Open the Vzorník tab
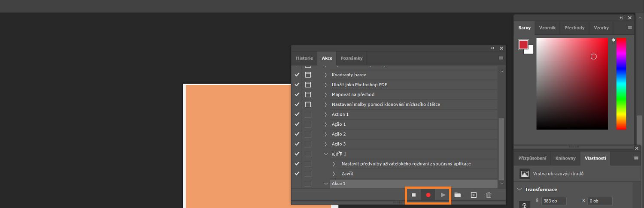The height and width of the screenshot is (208, 644). (x=547, y=27)
